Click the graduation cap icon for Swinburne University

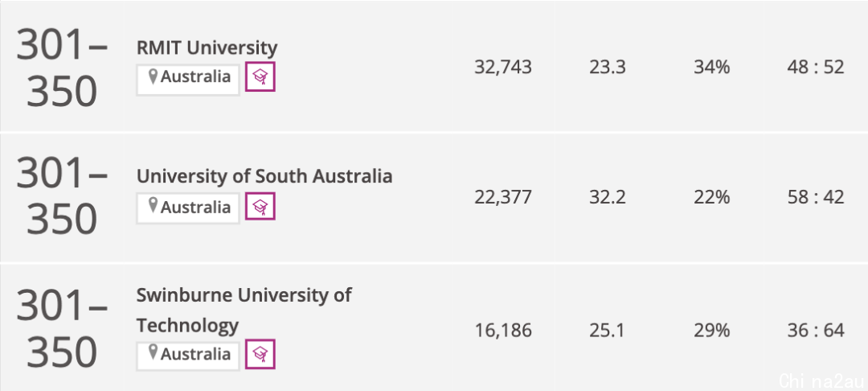(260, 354)
